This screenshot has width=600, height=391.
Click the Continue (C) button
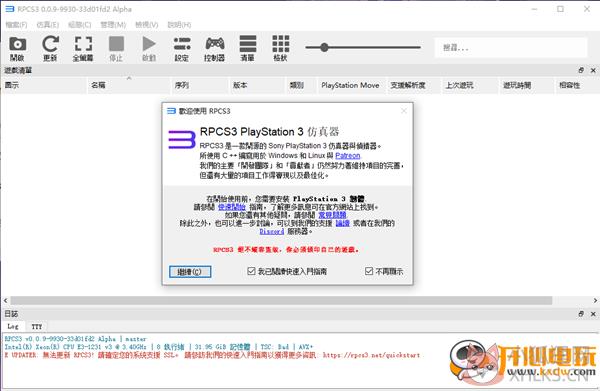[190, 272]
